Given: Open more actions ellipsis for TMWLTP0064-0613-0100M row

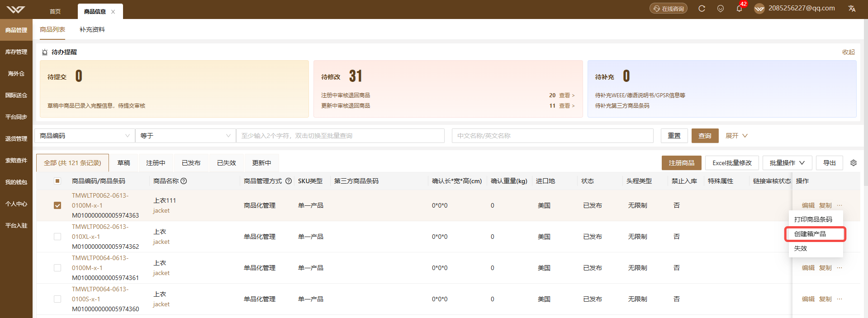Looking at the screenshot, I should point(840,268).
